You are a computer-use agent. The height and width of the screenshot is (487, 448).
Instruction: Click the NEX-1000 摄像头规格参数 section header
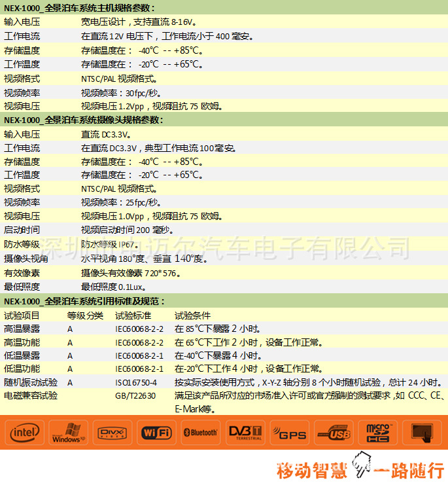tap(84, 120)
